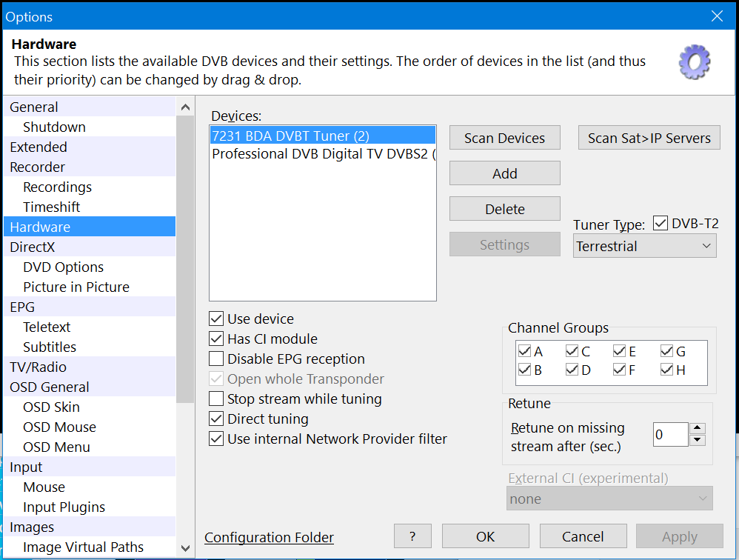This screenshot has width=739, height=560.
Task: Increase the retune seconds with up arrow
Action: pos(697,428)
